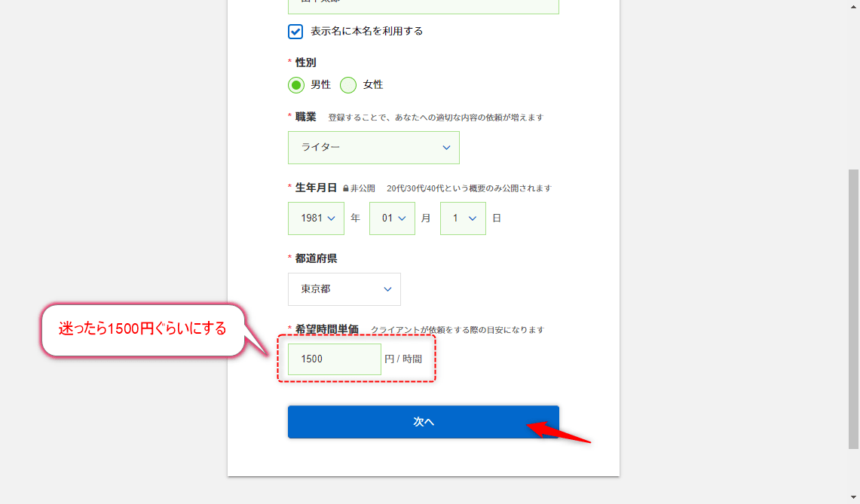The image size is (860, 504).
Task: Click the chevron arrow in the ライター dropdown
Action: point(446,148)
